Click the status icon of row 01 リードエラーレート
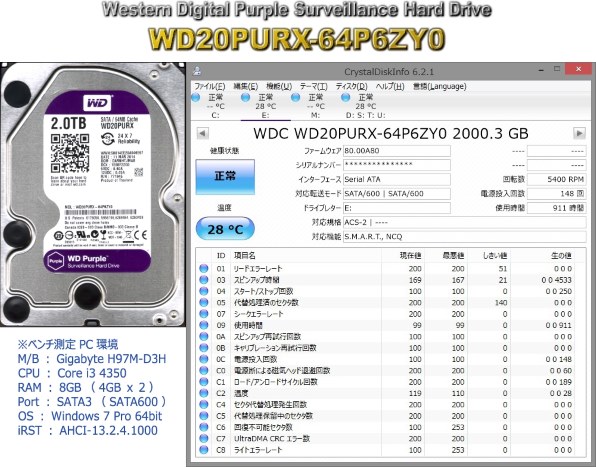 [204, 268]
